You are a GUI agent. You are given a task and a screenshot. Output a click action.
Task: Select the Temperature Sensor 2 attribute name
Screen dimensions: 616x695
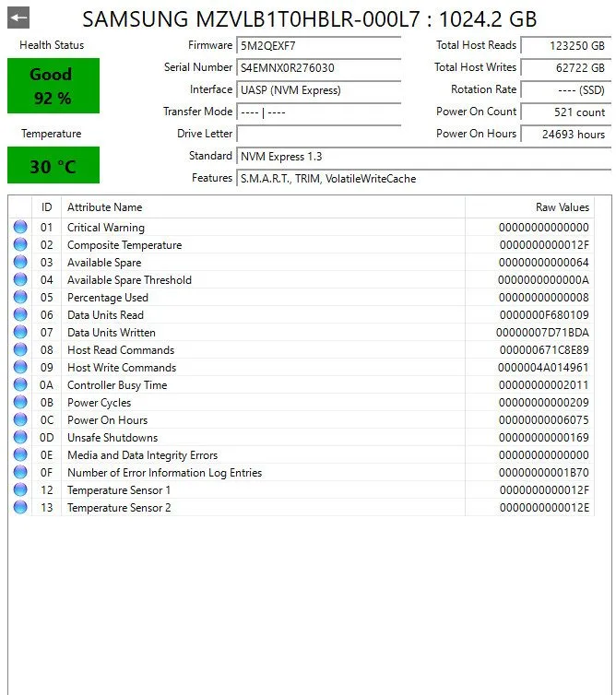pos(119,508)
